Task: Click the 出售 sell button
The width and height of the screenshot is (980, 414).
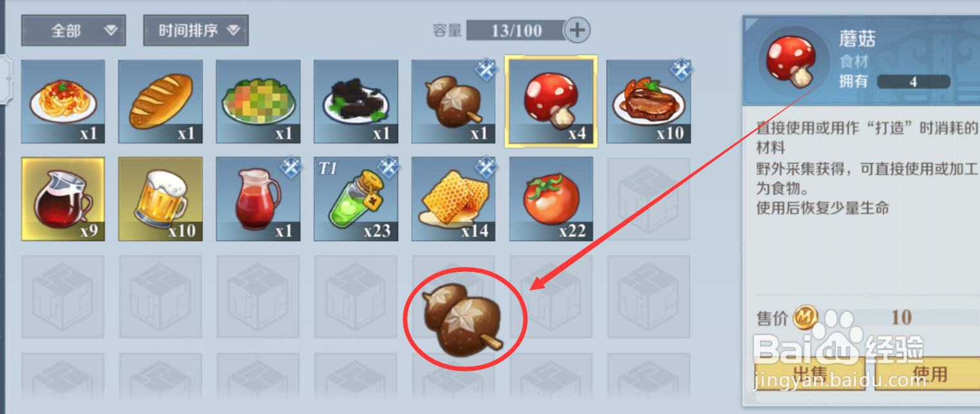Action: pyautogui.click(x=809, y=373)
